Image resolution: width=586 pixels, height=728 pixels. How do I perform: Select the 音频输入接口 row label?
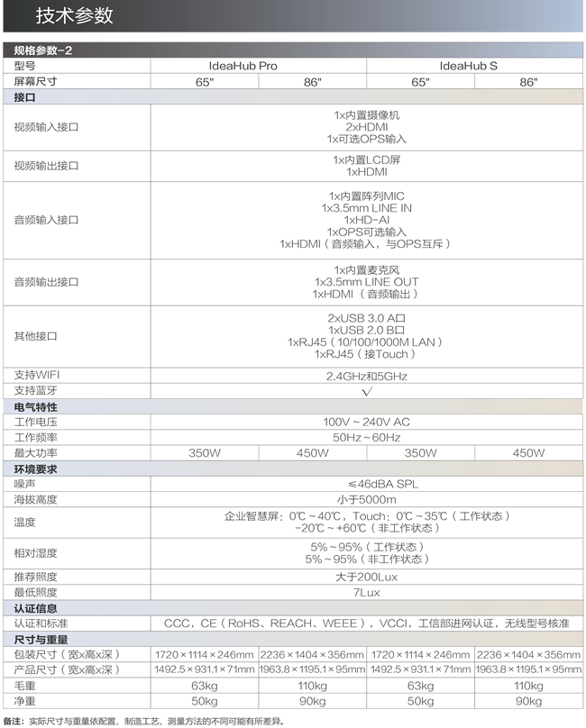pyautogui.click(x=46, y=220)
